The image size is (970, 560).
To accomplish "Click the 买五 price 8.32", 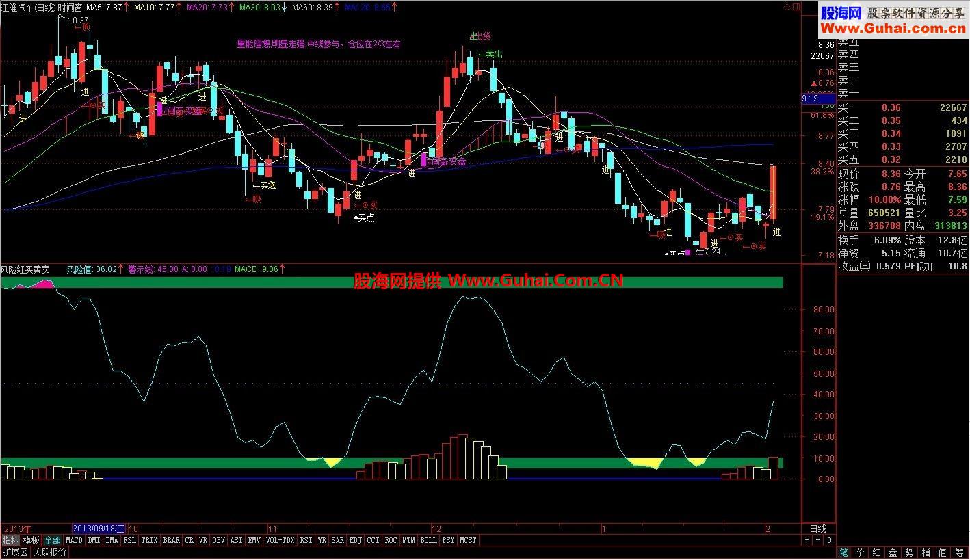I will pyautogui.click(x=891, y=159).
